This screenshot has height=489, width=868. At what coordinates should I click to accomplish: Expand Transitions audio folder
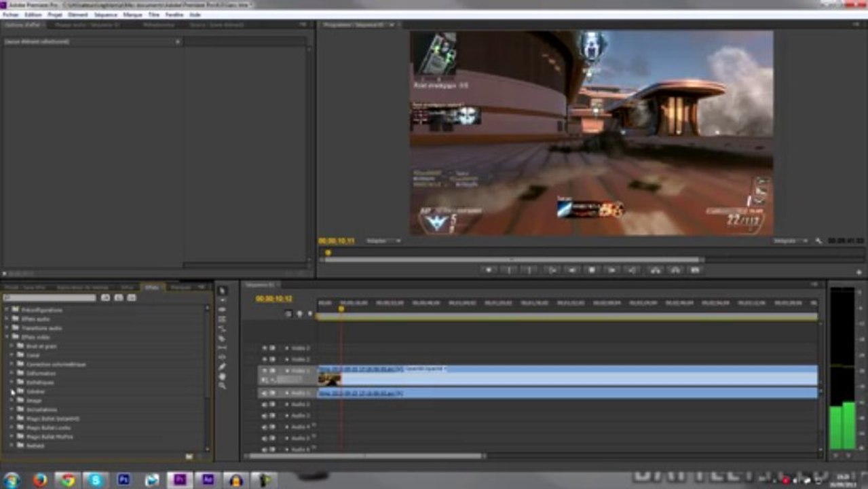7,328
